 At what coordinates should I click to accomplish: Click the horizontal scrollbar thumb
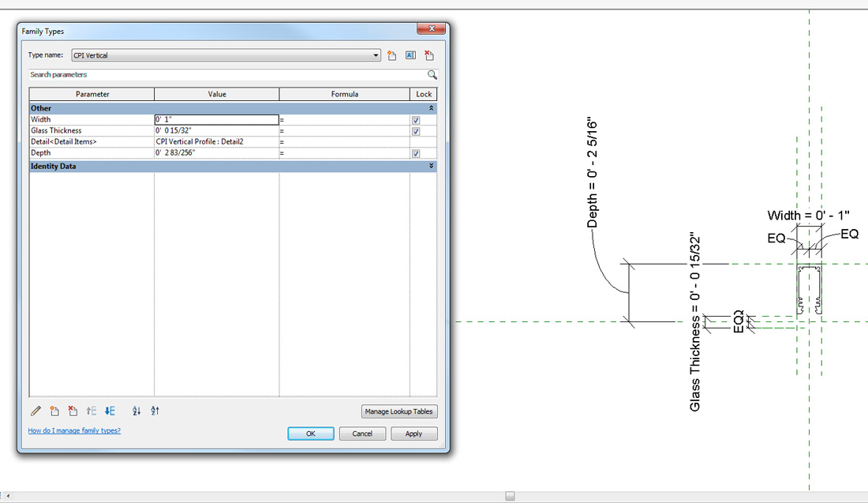(511, 496)
